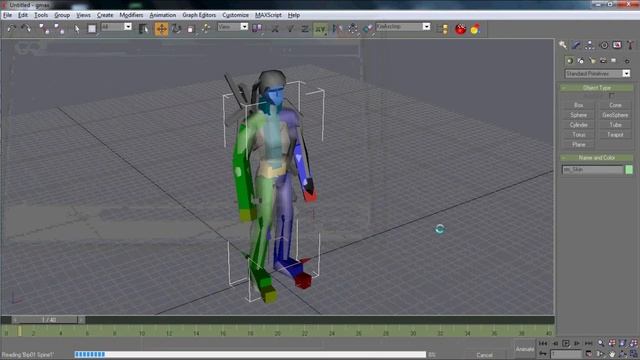This screenshot has height=360, width=640.
Task: Click the Go to Start playback button
Action: tap(543, 344)
